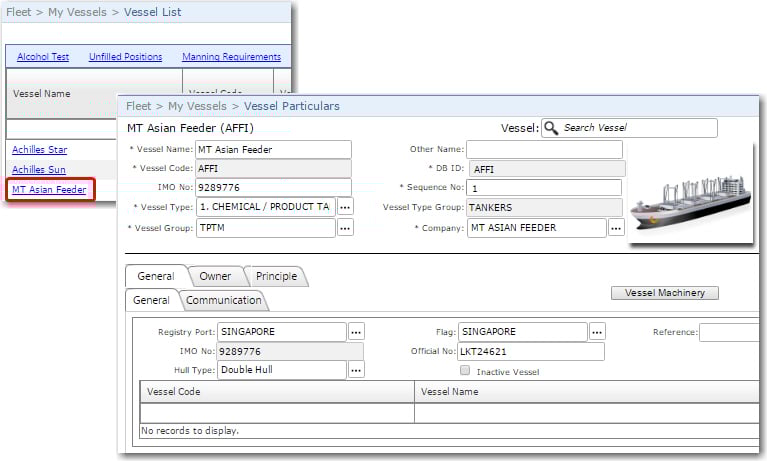Click the search magnifier icon beside Vessel

pos(551,128)
